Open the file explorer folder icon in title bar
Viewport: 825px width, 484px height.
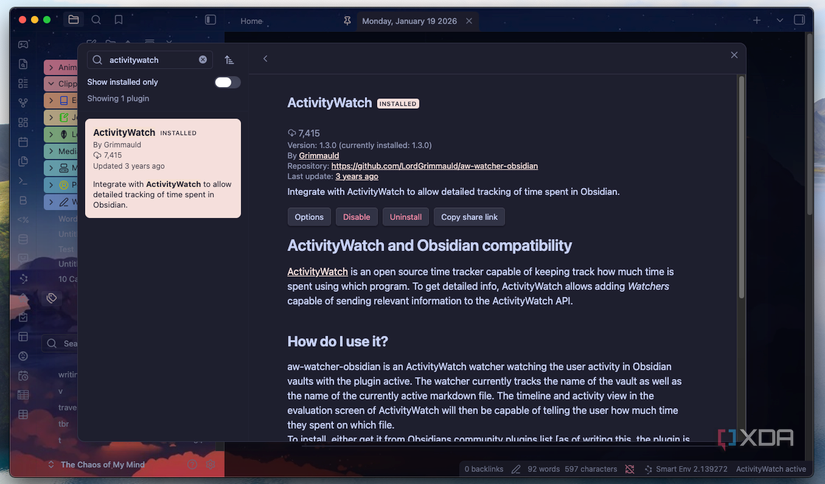[x=74, y=19]
